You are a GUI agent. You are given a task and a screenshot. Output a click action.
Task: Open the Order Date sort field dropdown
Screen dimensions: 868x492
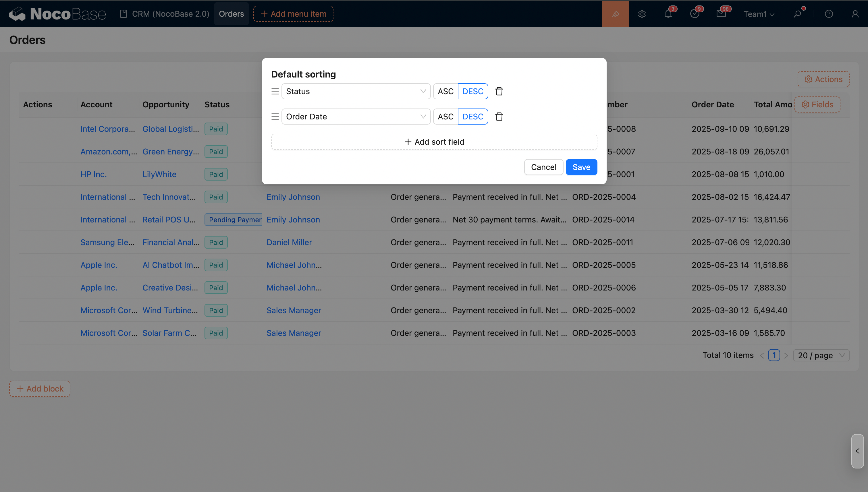[x=356, y=117]
